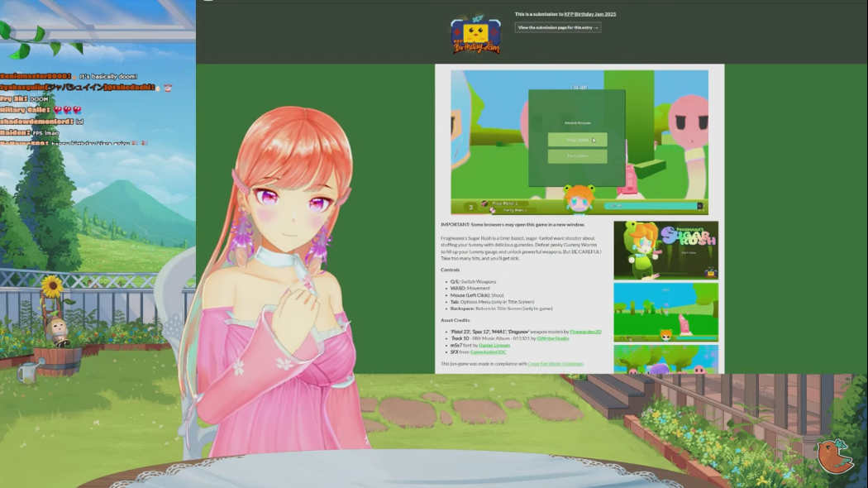Open the bottom cut-off gameplay thumbnail

(666, 359)
